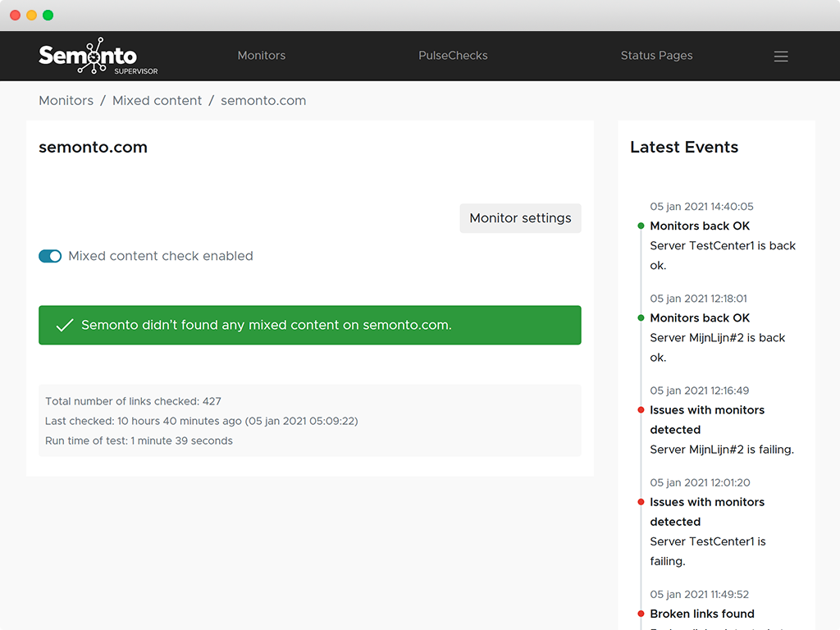
Task: Toggle the mixed content check switch
Action: 50,256
